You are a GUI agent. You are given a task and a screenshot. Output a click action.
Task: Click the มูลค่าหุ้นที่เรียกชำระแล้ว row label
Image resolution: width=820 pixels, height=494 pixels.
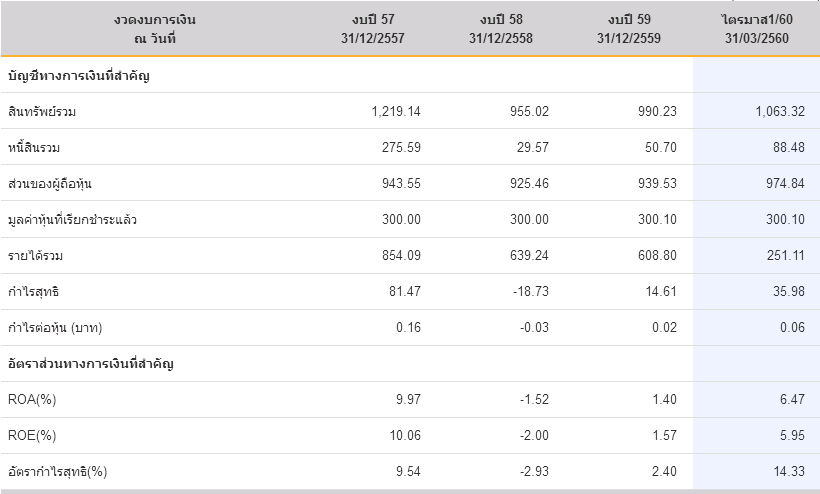(71, 219)
